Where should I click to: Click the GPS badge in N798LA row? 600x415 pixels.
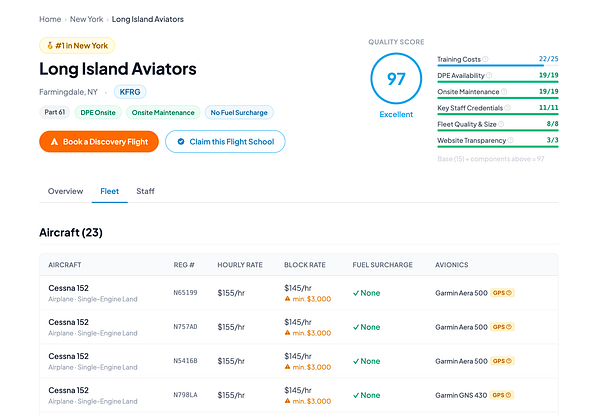502,395
